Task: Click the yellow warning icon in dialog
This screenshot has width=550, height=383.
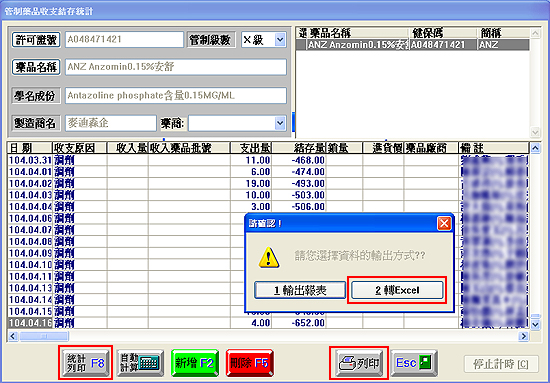Action: click(x=269, y=257)
